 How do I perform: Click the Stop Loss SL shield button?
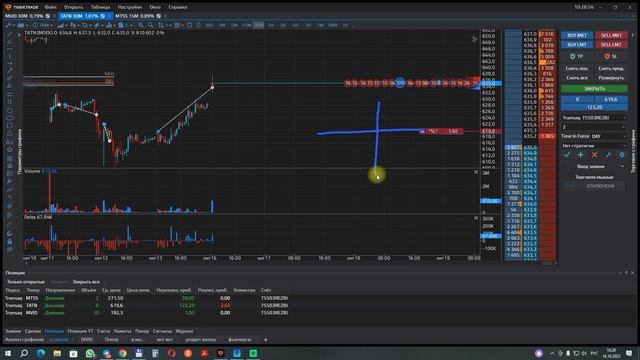coord(611,56)
